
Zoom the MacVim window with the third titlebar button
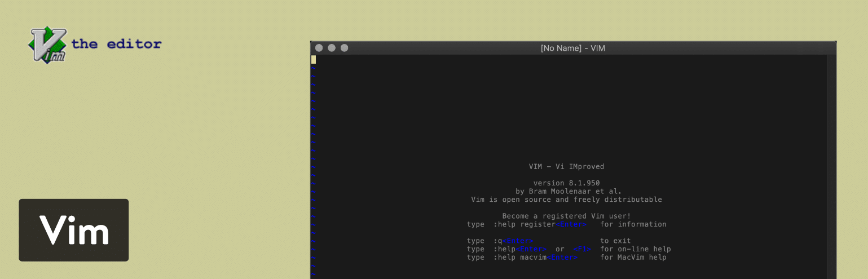coord(345,48)
